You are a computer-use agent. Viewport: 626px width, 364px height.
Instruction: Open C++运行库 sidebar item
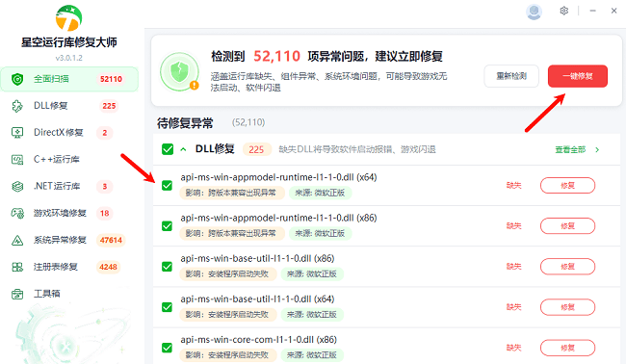(69, 160)
